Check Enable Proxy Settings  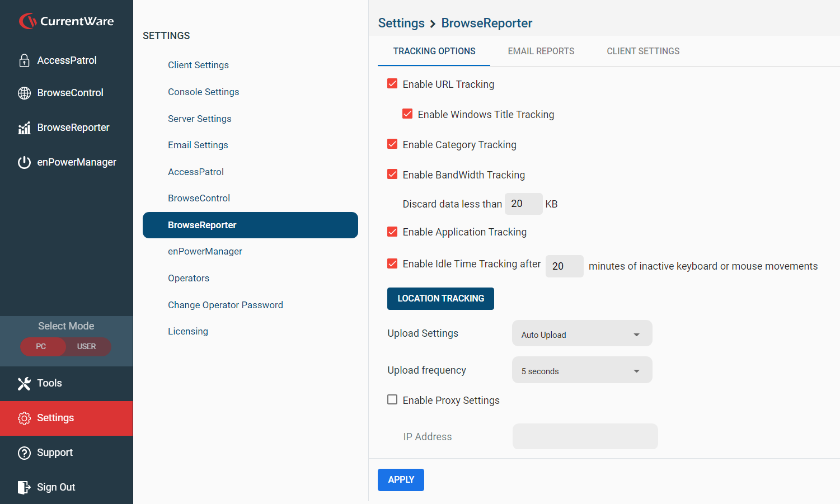coord(392,400)
